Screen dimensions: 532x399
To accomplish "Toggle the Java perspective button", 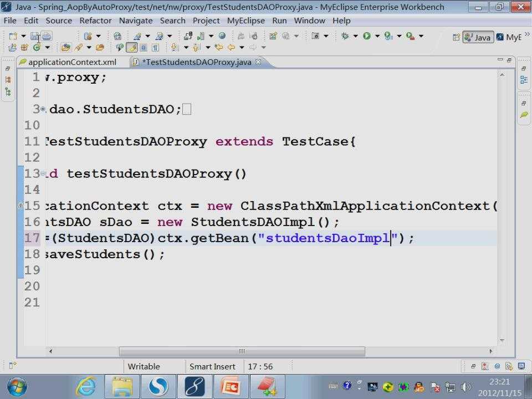I will point(478,37).
